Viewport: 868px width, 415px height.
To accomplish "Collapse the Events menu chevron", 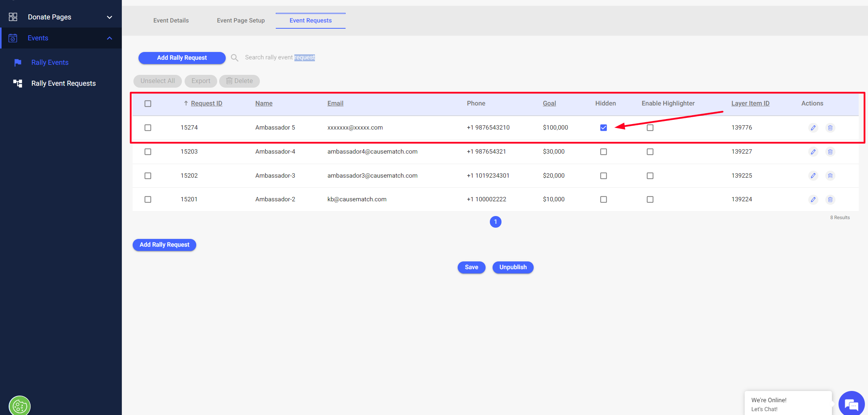I will pyautogui.click(x=109, y=38).
